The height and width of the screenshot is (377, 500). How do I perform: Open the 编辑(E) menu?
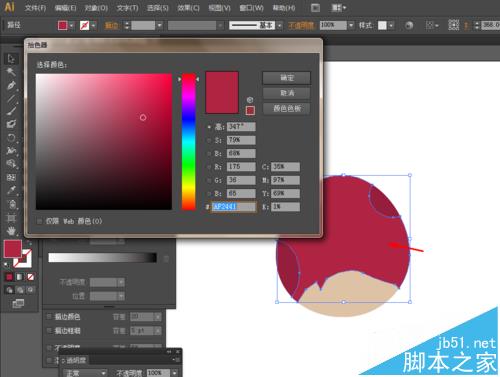pyautogui.click(x=65, y=8)
